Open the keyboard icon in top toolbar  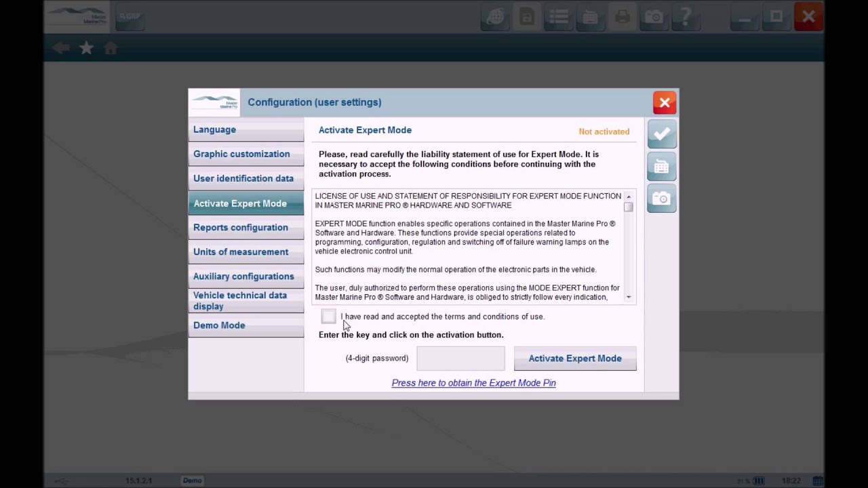coord(591,17)
